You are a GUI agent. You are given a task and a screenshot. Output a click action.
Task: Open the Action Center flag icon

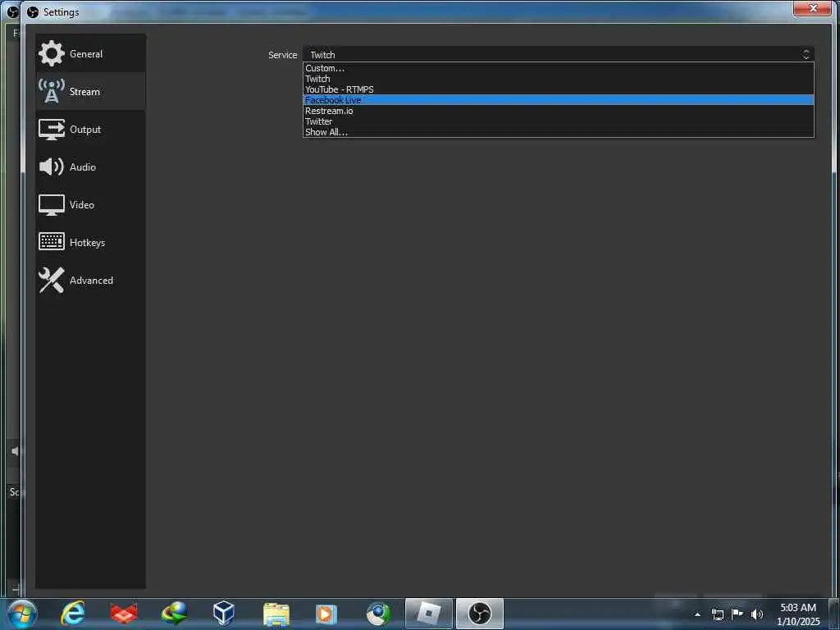coord(737,614)
